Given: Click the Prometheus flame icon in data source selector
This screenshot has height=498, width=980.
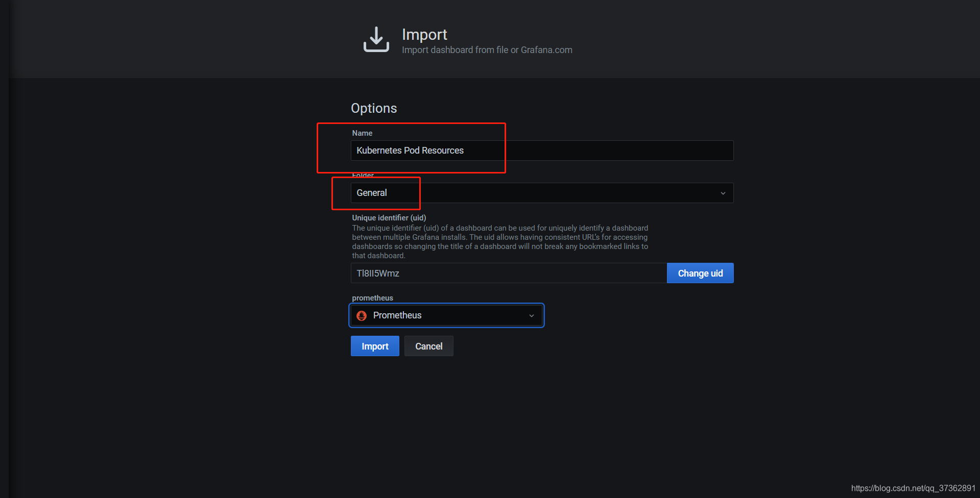Looking at the screenshot, I should pos(362,316).
